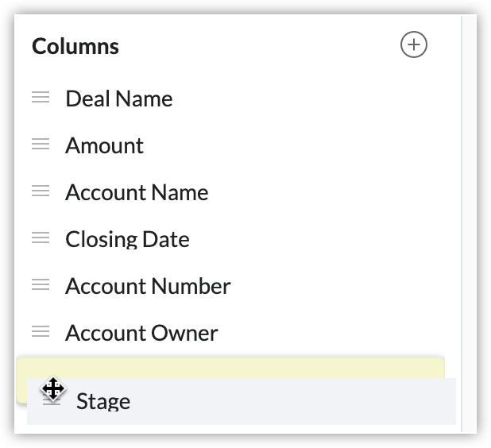Click the drag handle beside Account Name

tap(41, 191)
